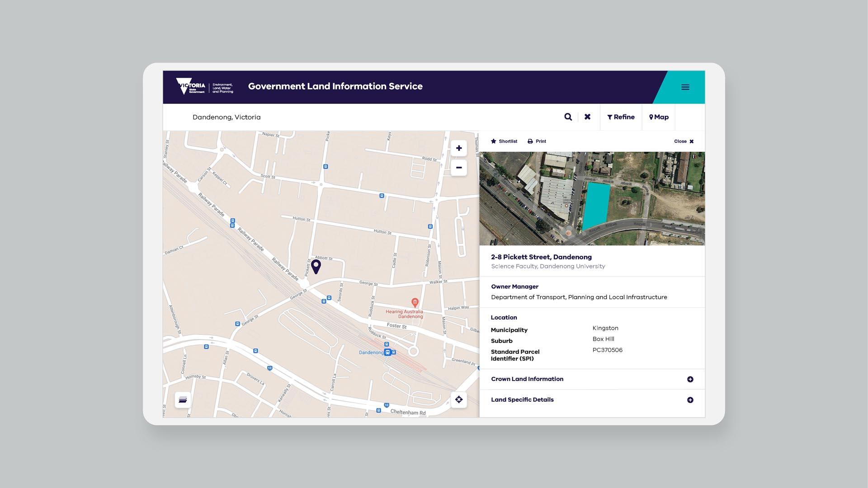868x488 pixels.
Task: Add property to Shortlist
Action: click(x=504, y=141)
